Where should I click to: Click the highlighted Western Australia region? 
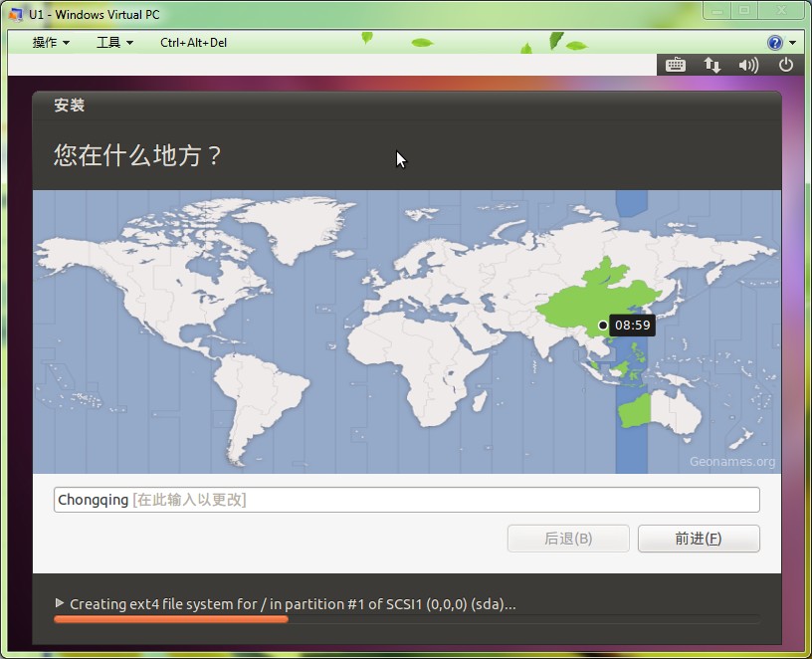[635, 412]
